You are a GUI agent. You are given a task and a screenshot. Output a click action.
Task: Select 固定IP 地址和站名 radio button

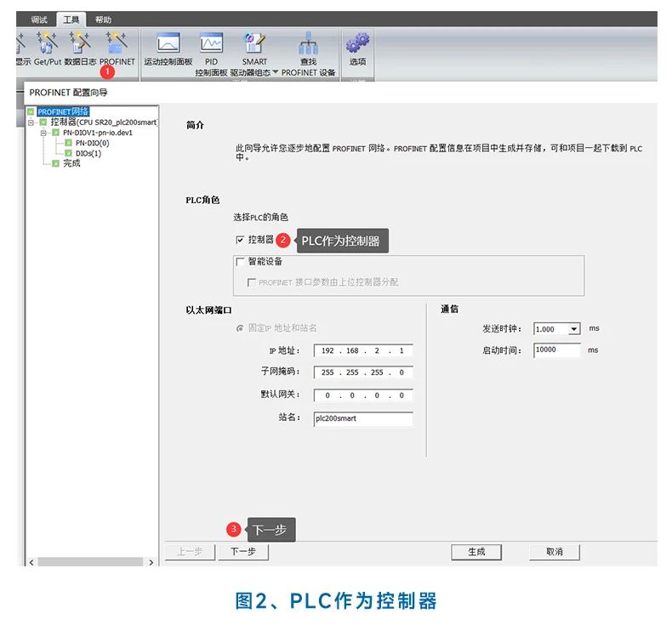240,328
